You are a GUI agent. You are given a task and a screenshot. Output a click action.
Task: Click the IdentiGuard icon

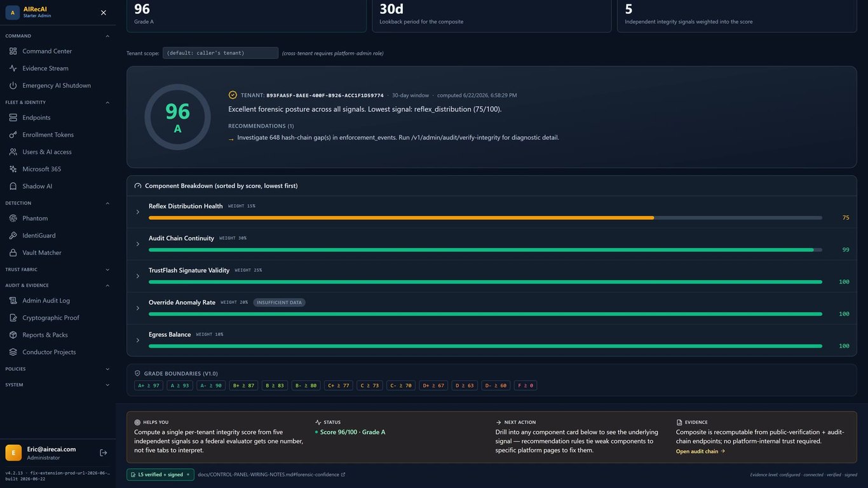coord(13,235)
